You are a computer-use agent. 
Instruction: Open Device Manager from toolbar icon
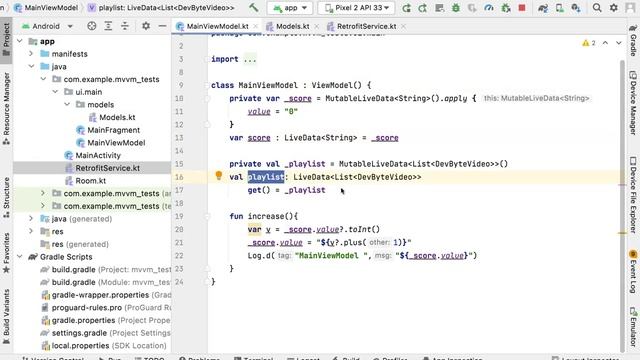point(560,8)
